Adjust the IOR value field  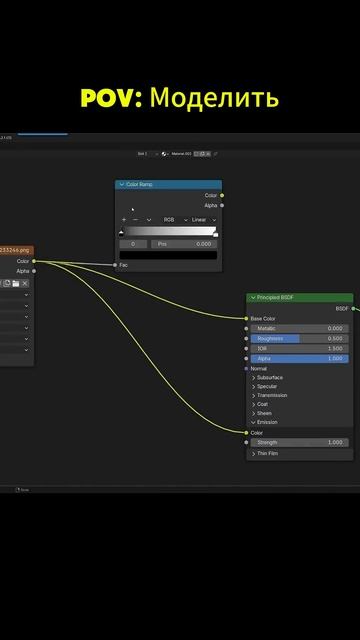(x=300, y=349)
